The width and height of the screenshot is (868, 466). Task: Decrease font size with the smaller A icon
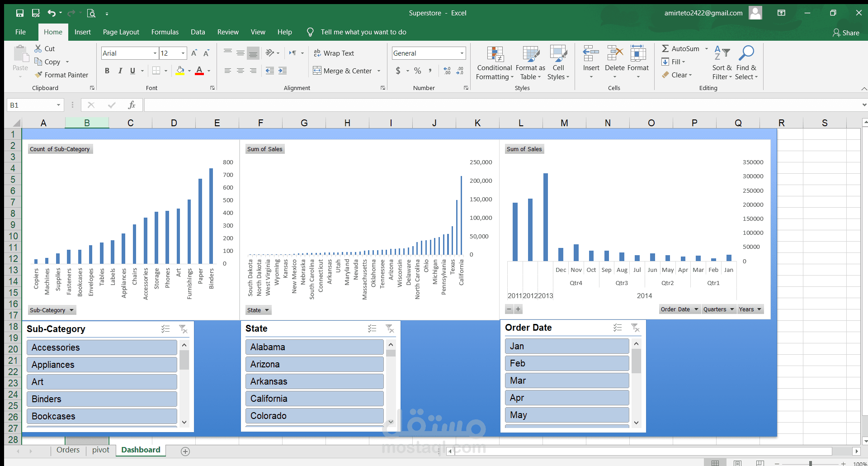click(206, 53)
